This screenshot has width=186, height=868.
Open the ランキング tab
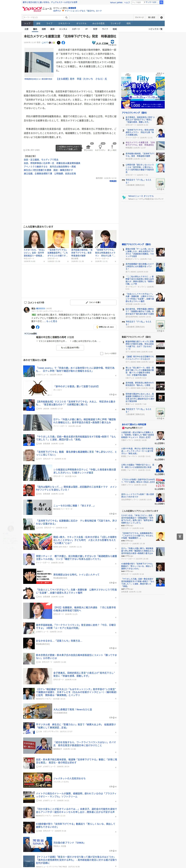point(115,24)
